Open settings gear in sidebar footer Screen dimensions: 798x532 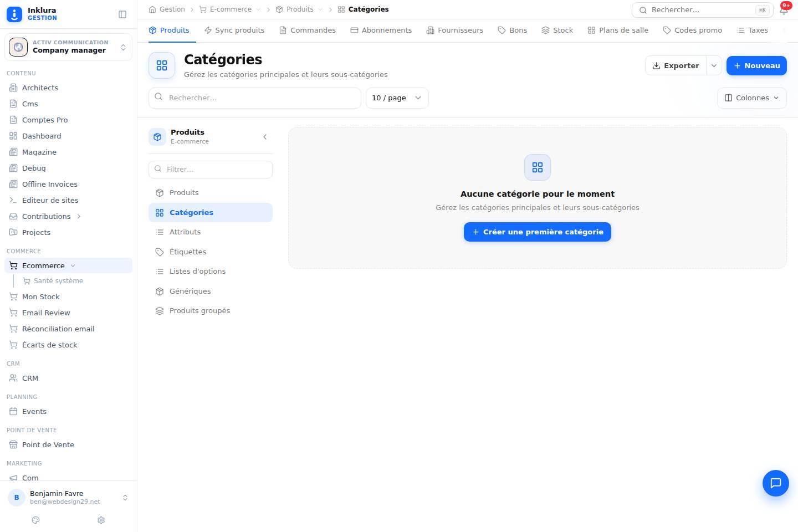click(101, 520)
